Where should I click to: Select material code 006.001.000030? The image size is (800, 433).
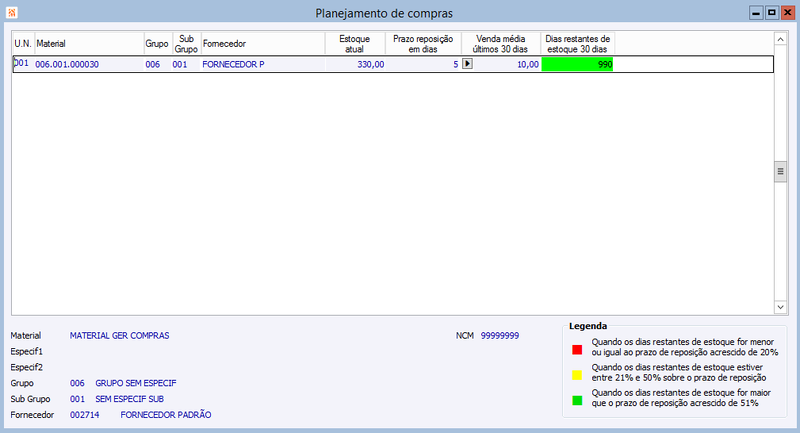(67, 64)
